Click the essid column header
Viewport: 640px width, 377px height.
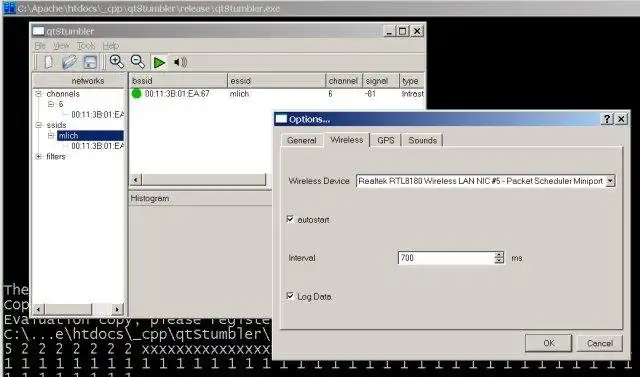[x=276, y=81]
